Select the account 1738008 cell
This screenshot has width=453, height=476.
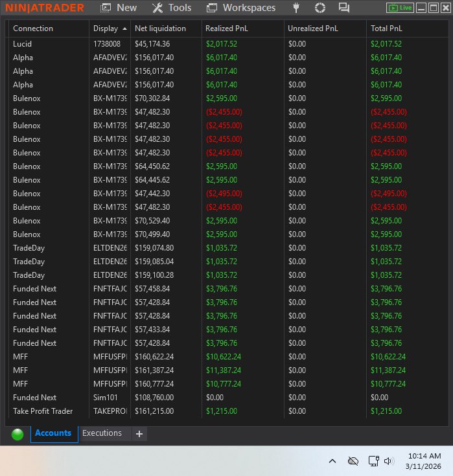pos(107,44)
